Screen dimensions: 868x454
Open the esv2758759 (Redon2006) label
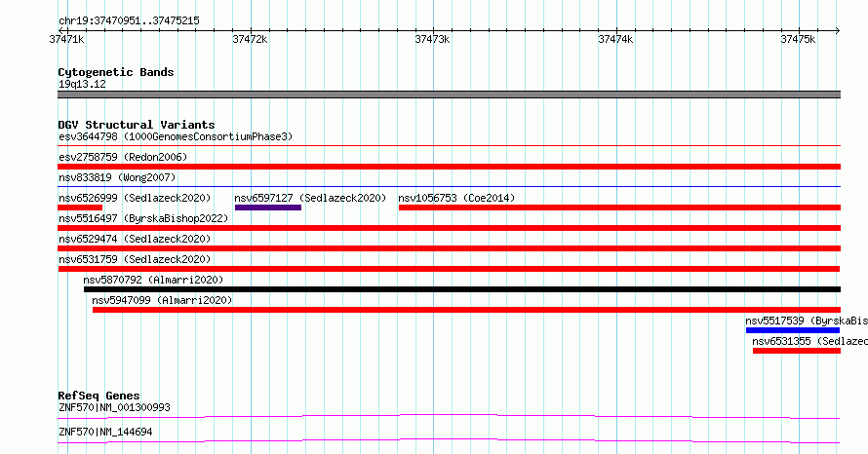[123, 157]
